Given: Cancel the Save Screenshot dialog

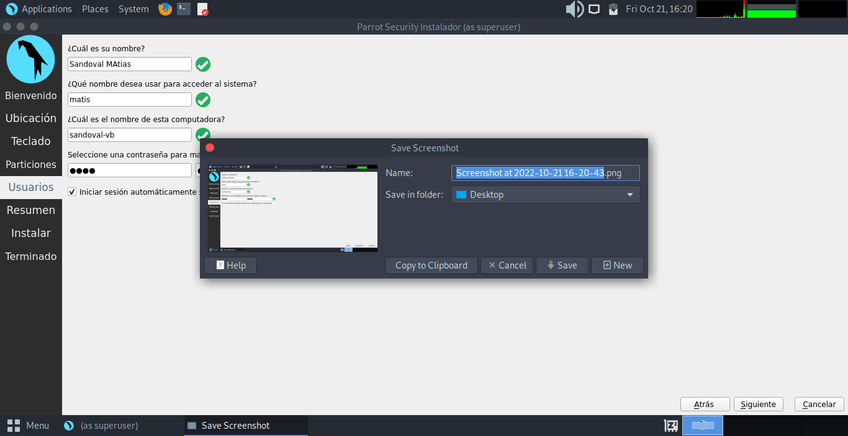Looking at the screenshot, I should tap(506, 265).
